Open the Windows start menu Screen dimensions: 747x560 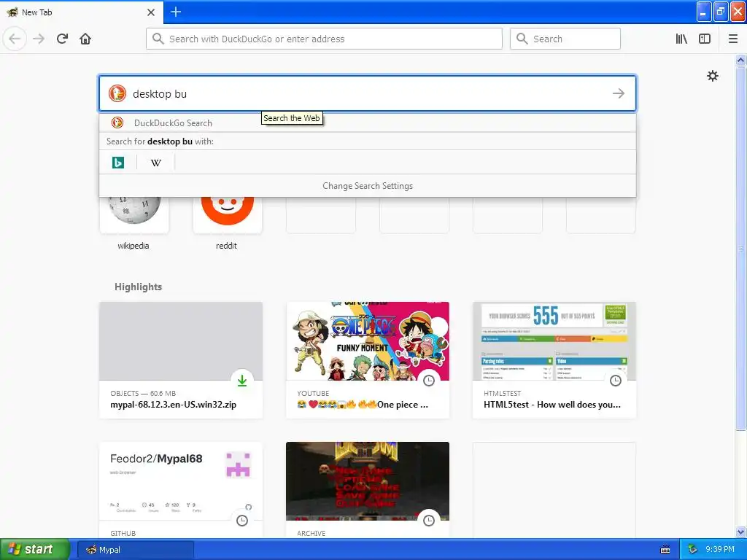pos(35,550)
